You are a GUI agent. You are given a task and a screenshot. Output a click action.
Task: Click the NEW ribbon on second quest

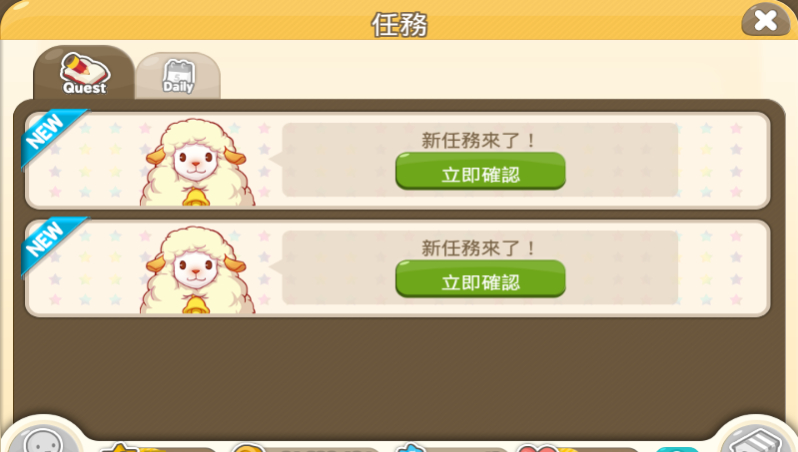pyautogui.click(x=51, y=244)
